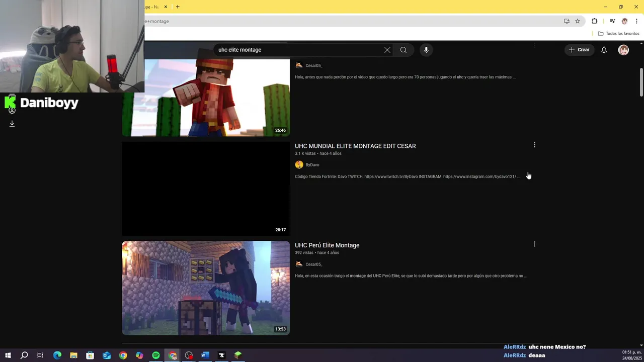Image resolution: width=644 pixels, height=362 pixels.
Task: Open UHC Perú Elite Montage thumbnail
Action: tap(206, 288)
